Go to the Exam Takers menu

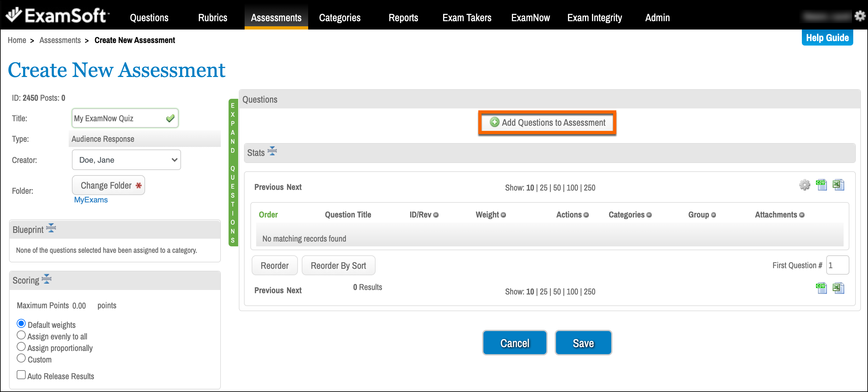tap(467, 18)
